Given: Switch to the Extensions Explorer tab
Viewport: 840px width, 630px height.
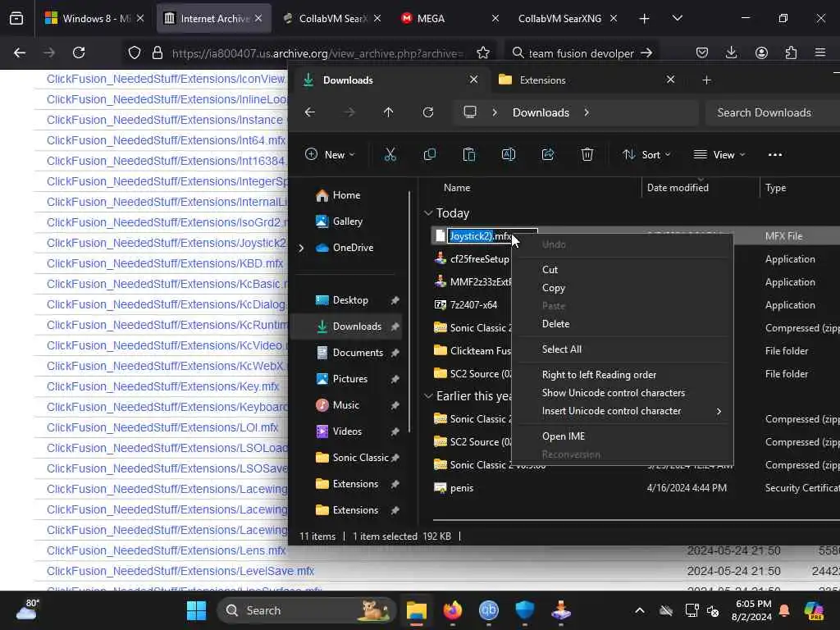Looking at the screenshot, I should (x=587, y=80).
